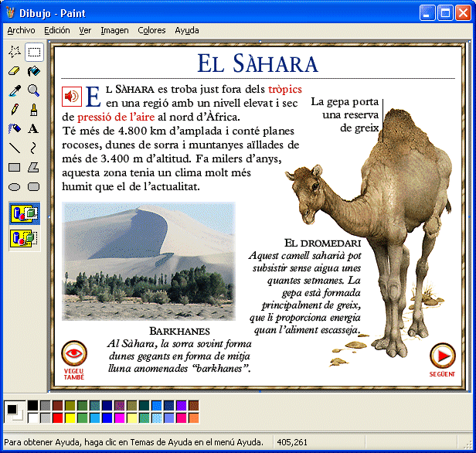Screen dimensions: 476x453
Task: Click the sand dune photo
Action: [x=148, y=261]
